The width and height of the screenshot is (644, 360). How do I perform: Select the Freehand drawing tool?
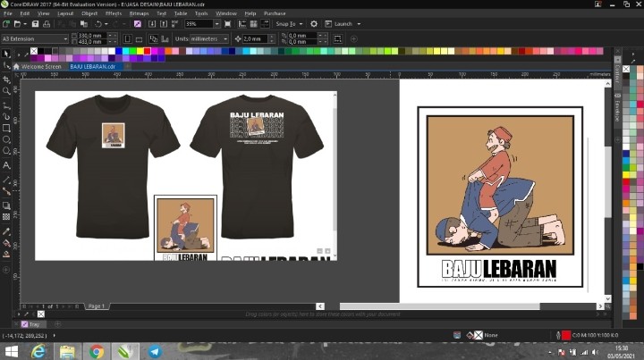[6, 105]
